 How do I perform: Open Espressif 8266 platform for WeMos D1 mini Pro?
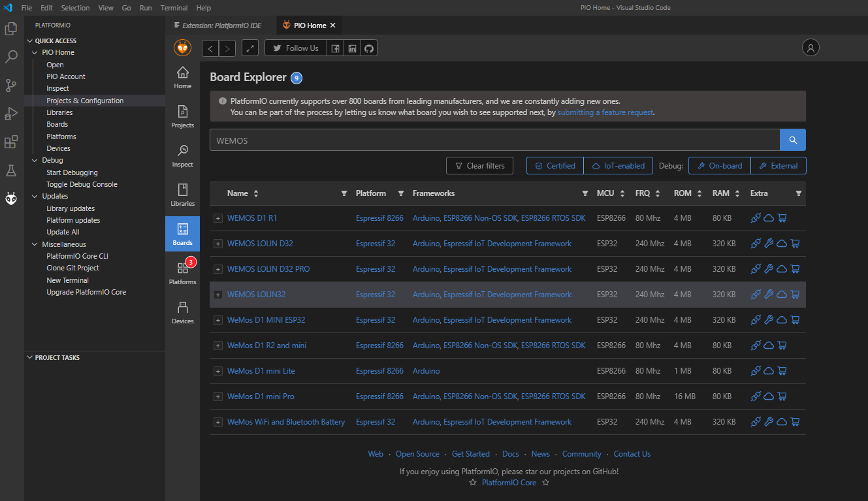pyautogui.click(x=379, y=396)
